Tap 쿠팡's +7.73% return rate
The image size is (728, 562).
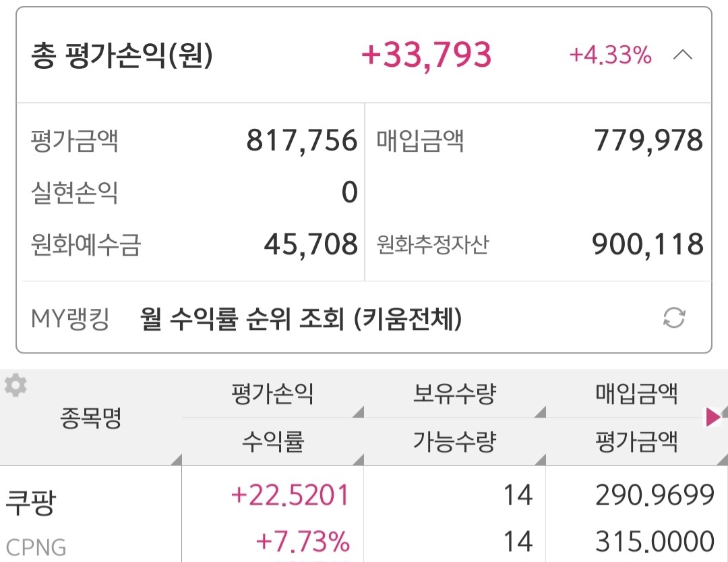303,541
